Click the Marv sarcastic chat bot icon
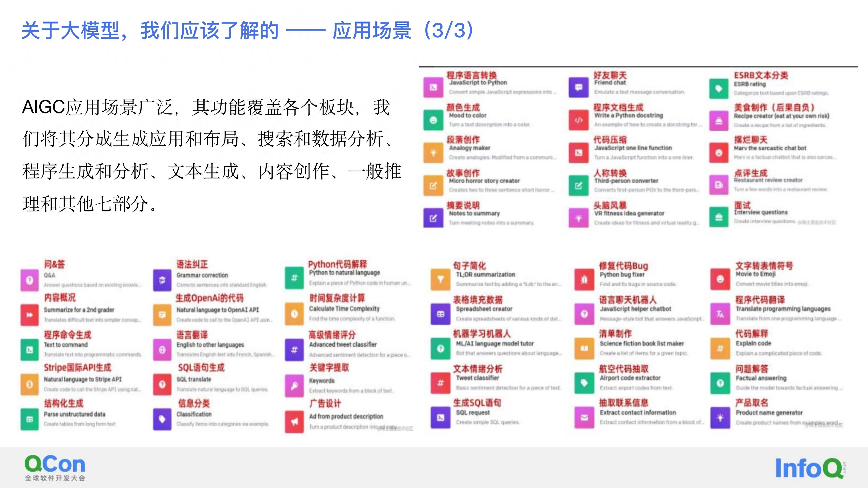This screenshot has height=488, width=868. click(x=719, y=153)
